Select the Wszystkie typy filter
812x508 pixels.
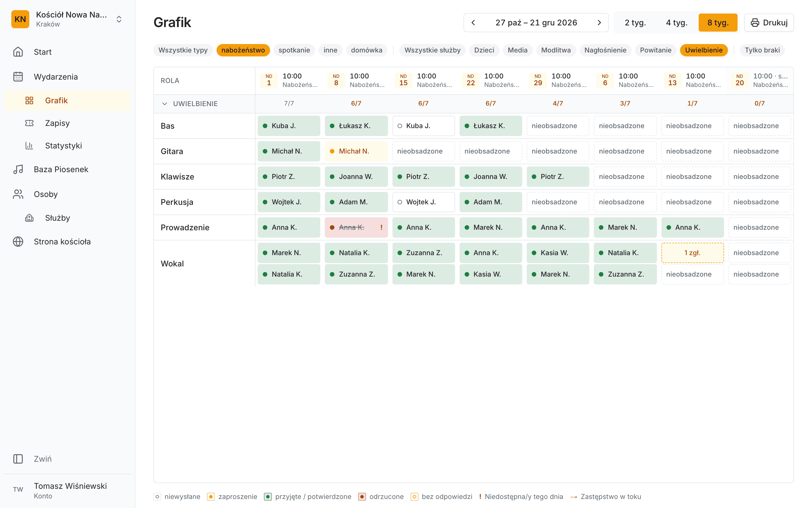(183, 50)
